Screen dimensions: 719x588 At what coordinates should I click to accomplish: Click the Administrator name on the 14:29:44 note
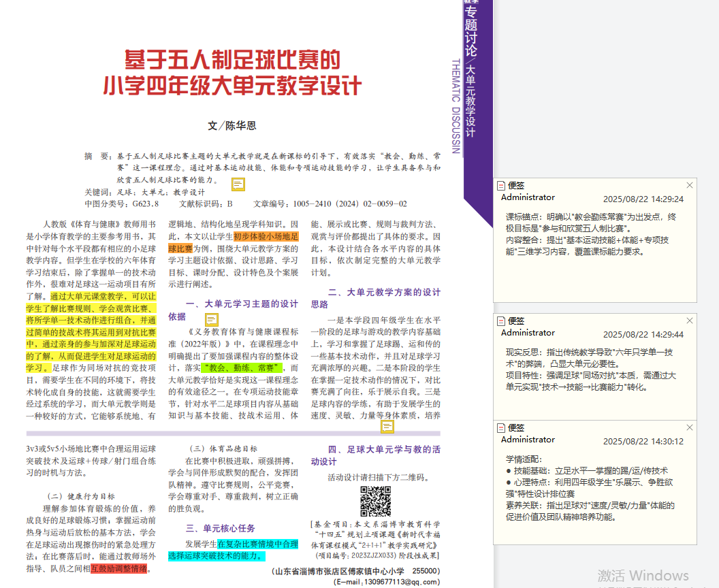528,333
